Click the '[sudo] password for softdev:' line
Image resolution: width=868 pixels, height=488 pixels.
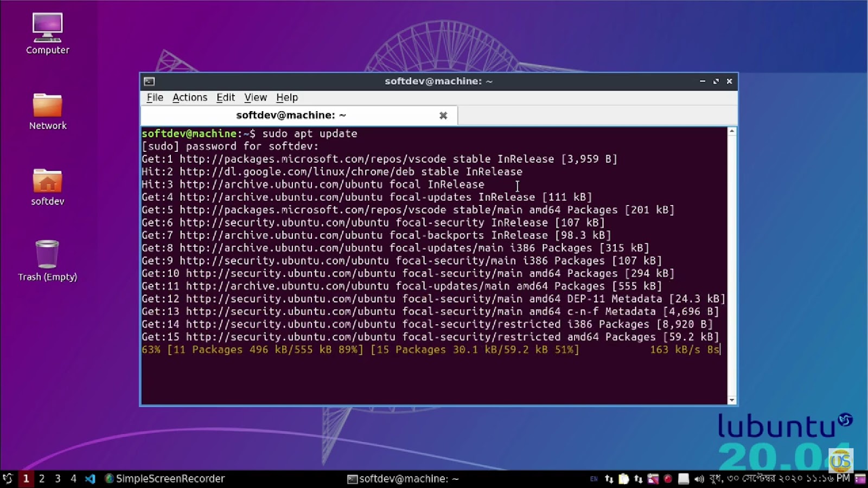coord(230,146)
